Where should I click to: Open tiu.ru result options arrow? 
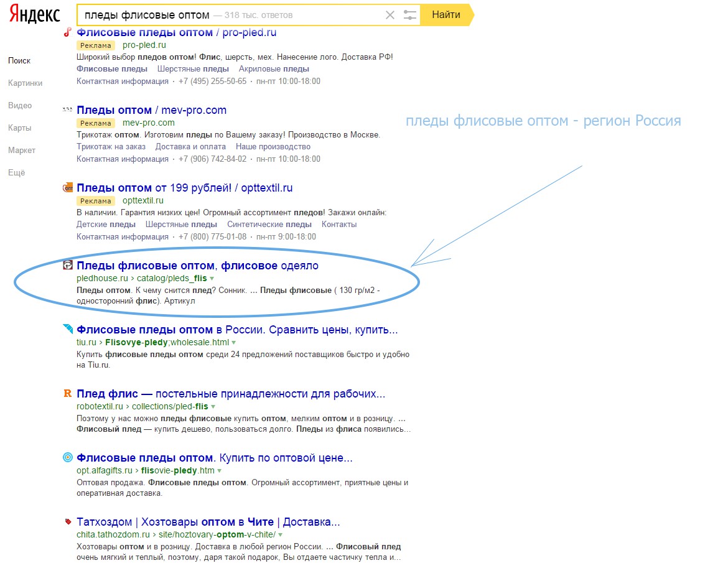tap(234, 343)
